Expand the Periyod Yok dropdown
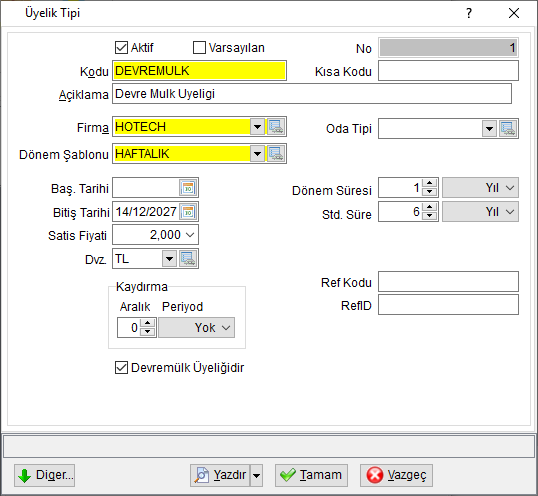This screenshot has width=538, height=496. (197, 328)
